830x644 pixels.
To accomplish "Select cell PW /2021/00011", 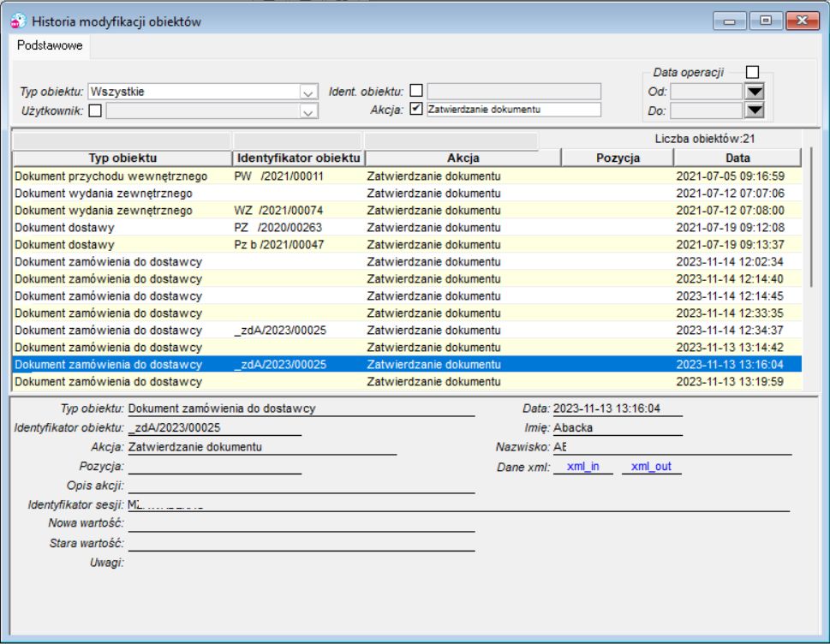I will 278,176.
